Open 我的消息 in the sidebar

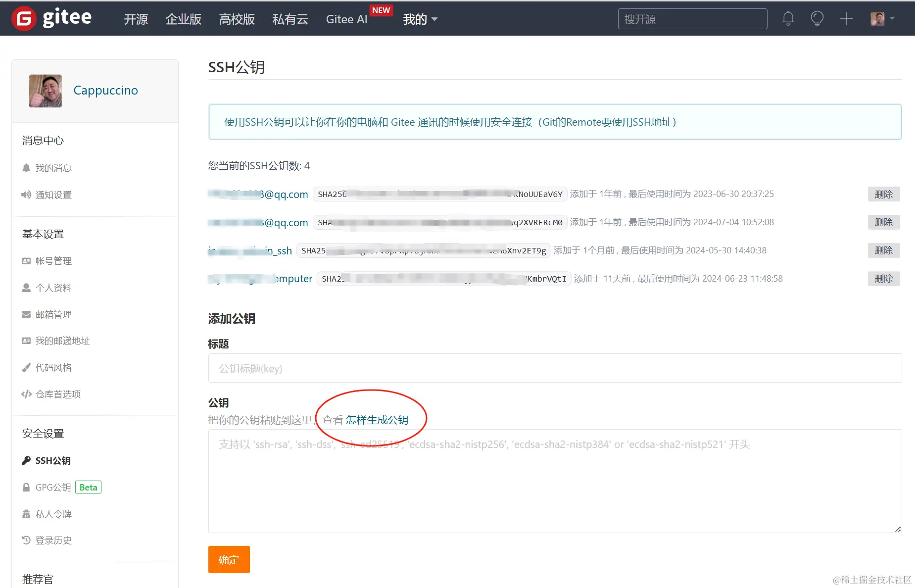[53, 168]
